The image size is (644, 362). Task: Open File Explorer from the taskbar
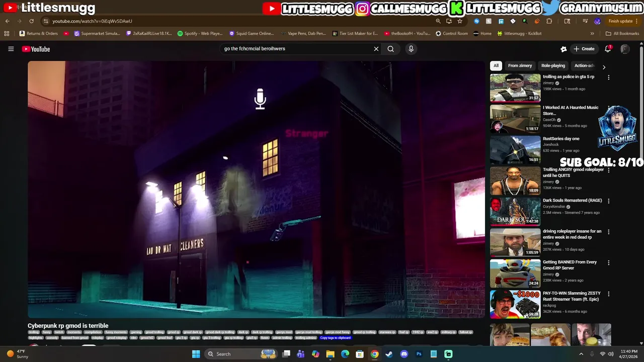pos(330,354)
